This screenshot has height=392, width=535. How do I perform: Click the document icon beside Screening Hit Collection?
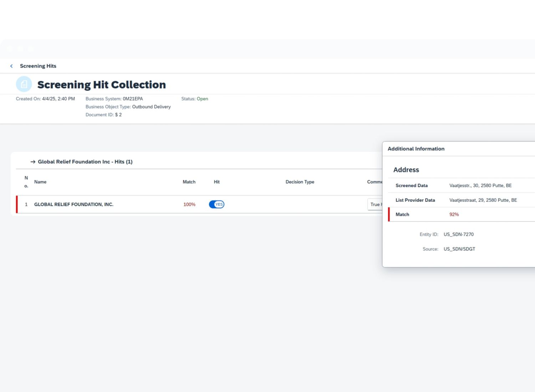[24, 84]
